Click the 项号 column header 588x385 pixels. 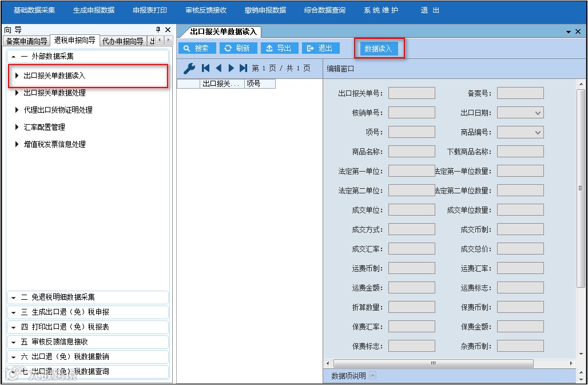(x=260, y=84)
